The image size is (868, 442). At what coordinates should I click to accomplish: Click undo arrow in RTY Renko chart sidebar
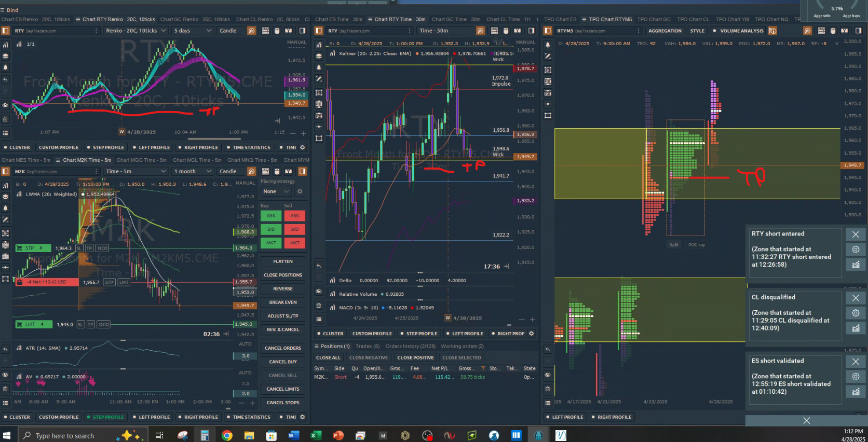[6, 79]
